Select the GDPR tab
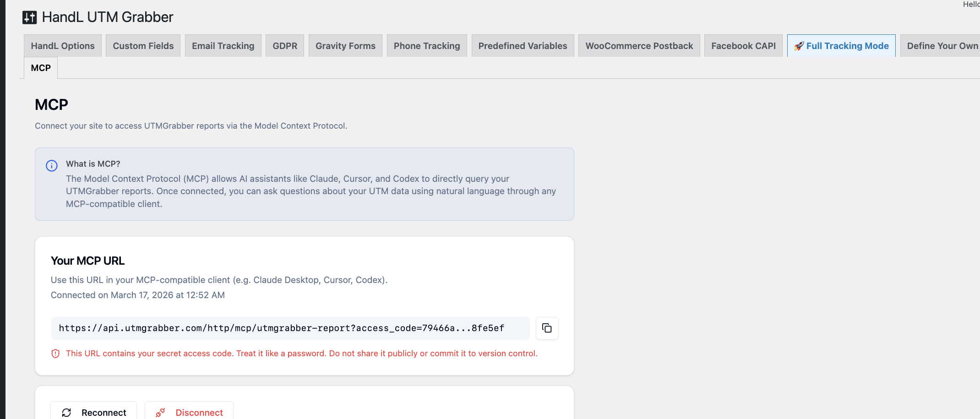The width and height of the screenshot is (980, 419). [x=285, y=46]
